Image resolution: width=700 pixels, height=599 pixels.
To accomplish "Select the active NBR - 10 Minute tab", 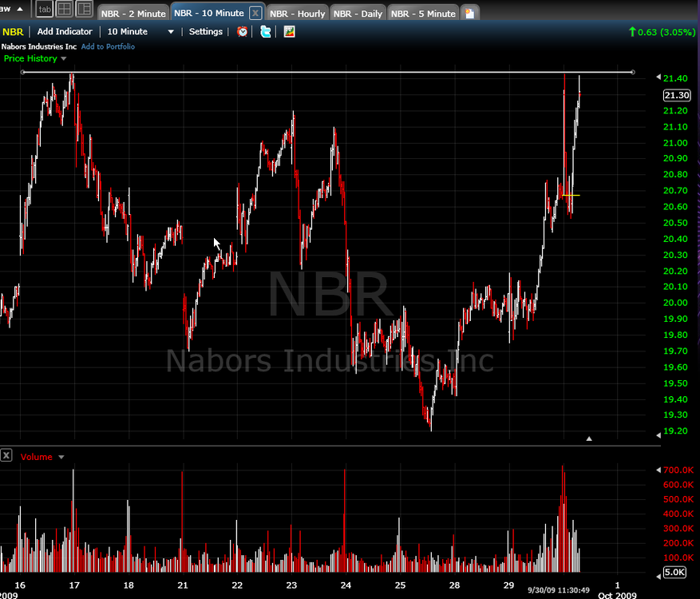I will (209, 13).
